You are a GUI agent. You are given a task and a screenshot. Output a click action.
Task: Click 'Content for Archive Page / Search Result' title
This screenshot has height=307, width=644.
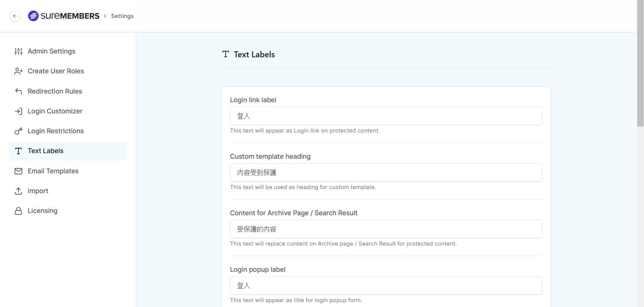coord(294,213)
